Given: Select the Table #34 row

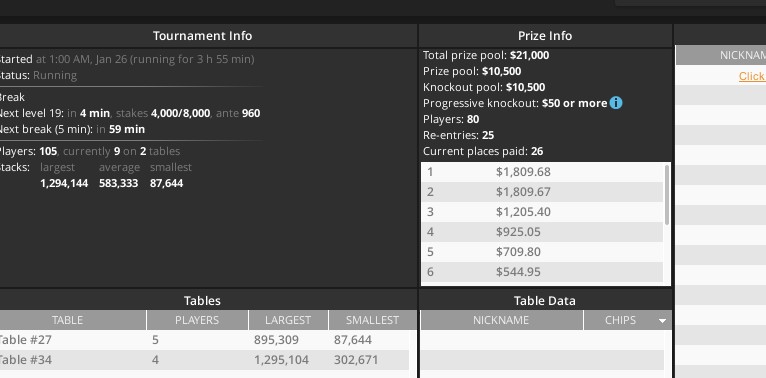Looking at the screenshot, I should (x=204, y=360).
